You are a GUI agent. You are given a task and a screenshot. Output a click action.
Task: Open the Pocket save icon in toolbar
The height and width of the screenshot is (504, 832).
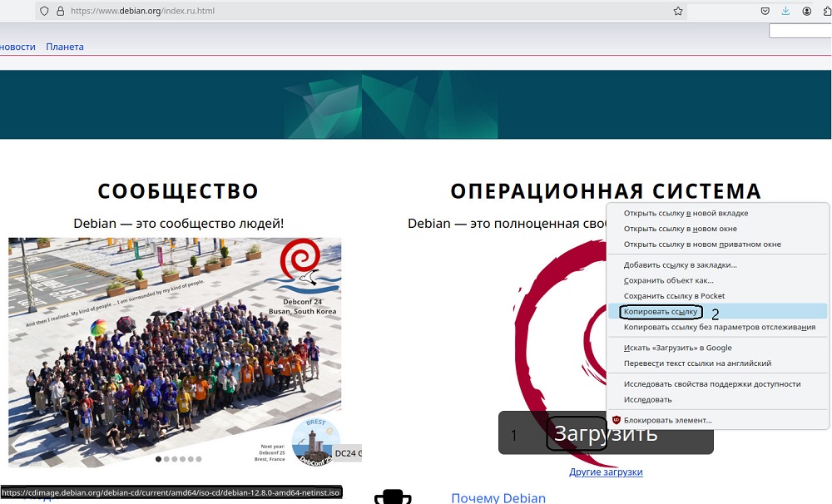pos(765,11)
